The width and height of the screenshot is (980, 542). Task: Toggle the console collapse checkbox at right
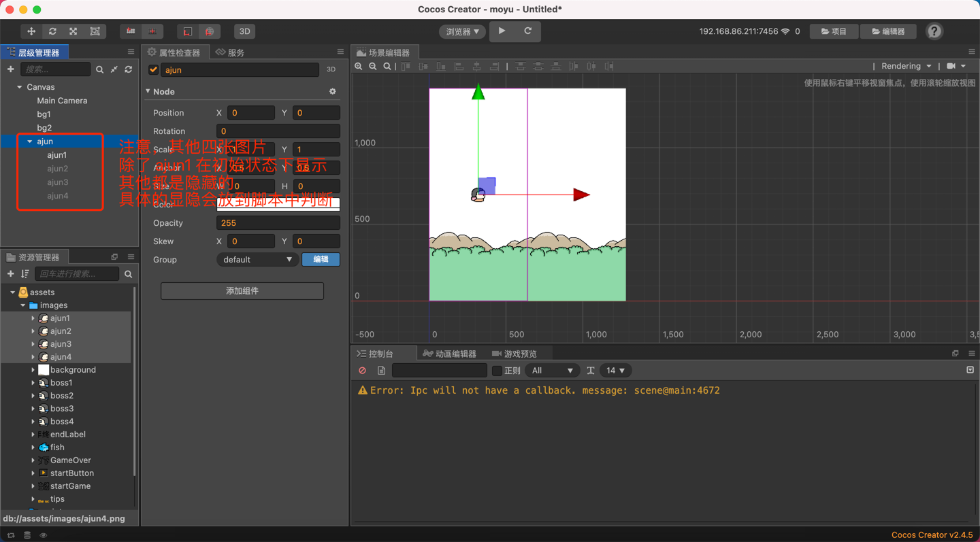(970, 370)
